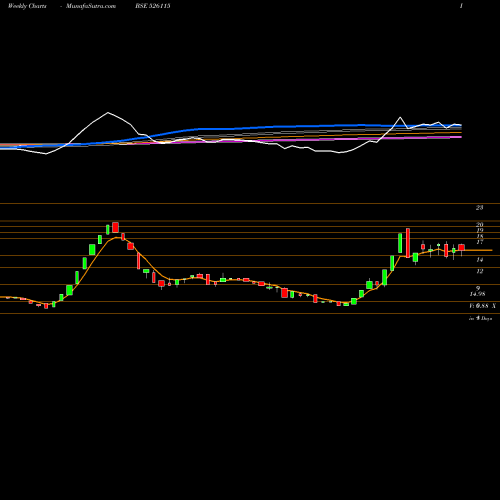The image size is (500, 500).
Task: Click the tallest red candlestick near the right side
Action: pos(408,243)
